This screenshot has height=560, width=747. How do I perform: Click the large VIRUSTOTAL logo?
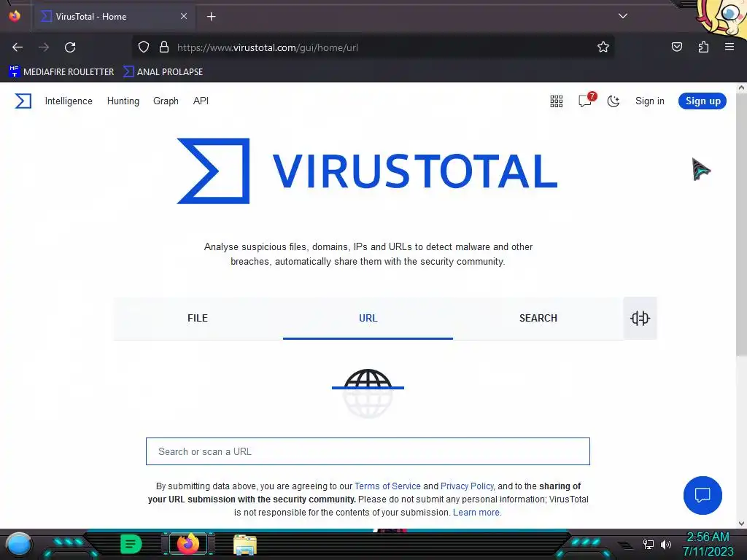pos(367,171)
